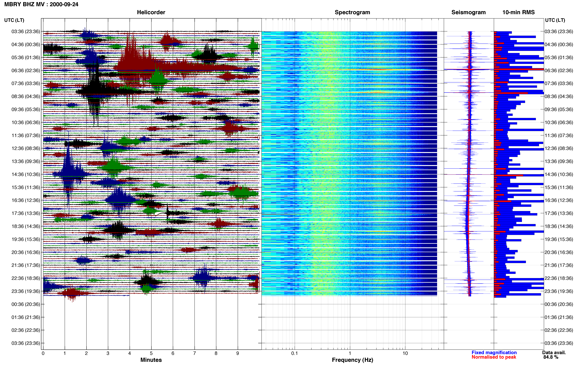The image size is (588, 368).
Task: Click the '6' tick on the Minutes axis
Action: click(x=173, y=353)
